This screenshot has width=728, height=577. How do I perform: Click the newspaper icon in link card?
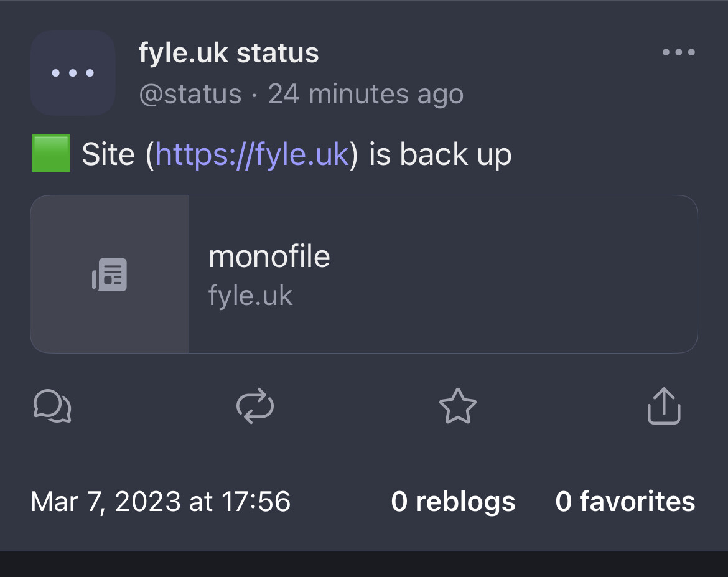110,274
